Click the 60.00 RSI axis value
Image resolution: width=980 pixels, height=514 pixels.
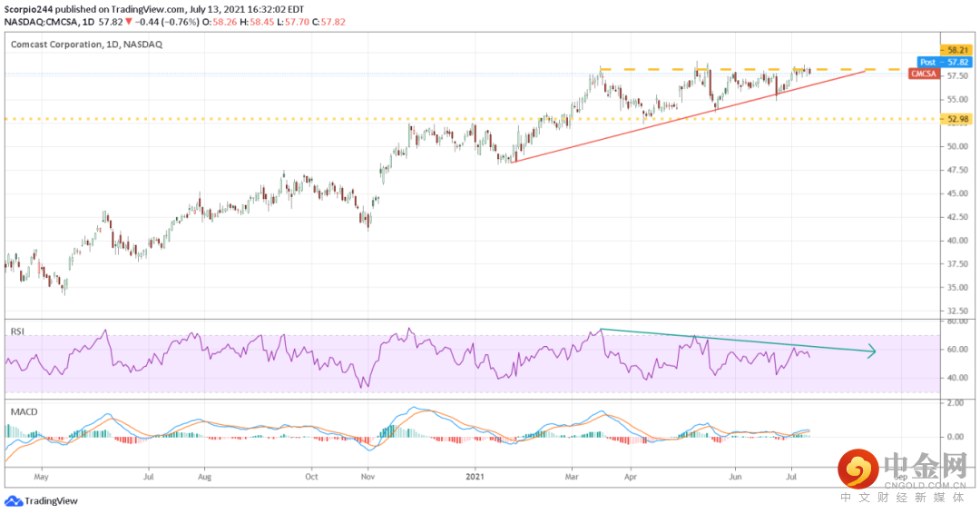click(957, 350)
